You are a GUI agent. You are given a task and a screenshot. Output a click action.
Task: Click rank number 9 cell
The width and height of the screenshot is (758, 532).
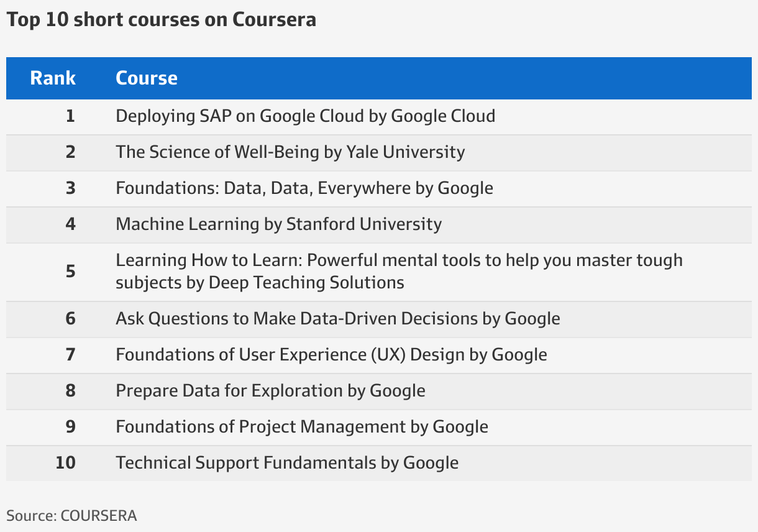70,427
